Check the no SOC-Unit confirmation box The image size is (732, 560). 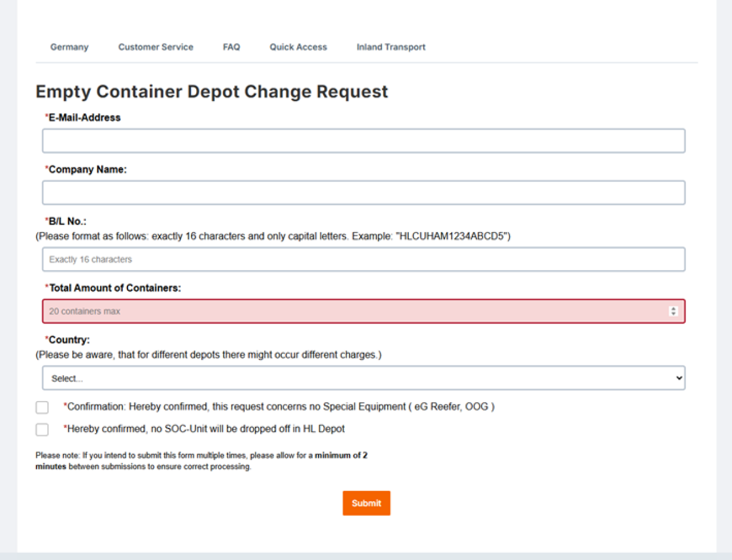coord(42,429)
